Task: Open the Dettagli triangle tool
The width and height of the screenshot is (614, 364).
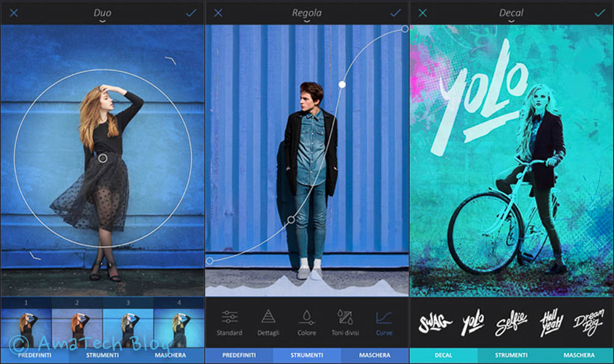Action: click(x=268, y=322)
